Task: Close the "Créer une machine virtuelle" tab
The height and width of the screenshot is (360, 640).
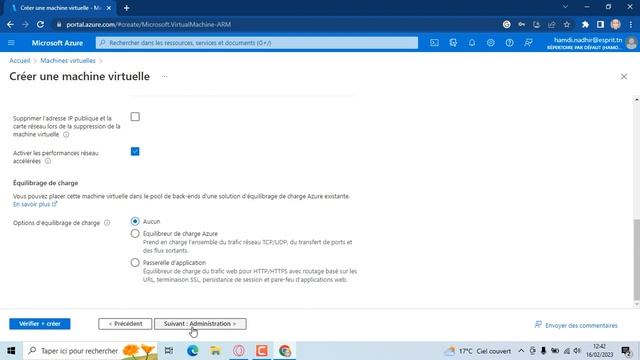Action: pyautogui.click(x=109, y=8)
